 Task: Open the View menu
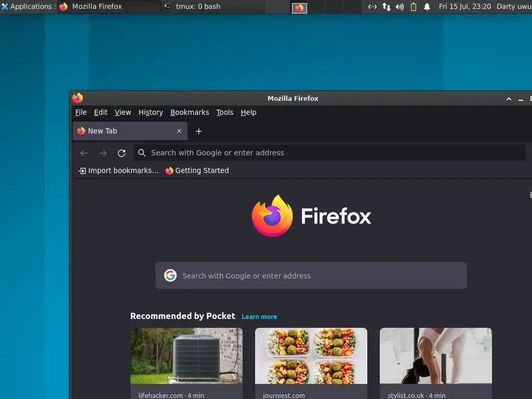tap(123, 112)
